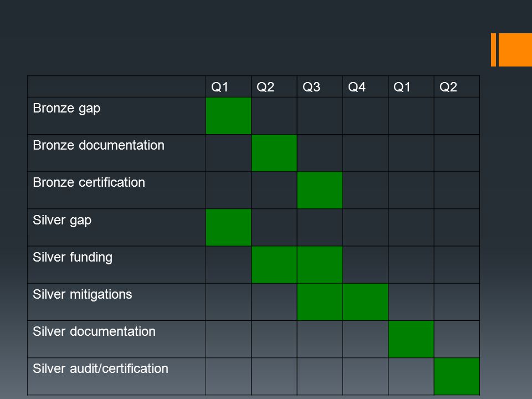Select the Silver audit/certification label

click(100, 369)
